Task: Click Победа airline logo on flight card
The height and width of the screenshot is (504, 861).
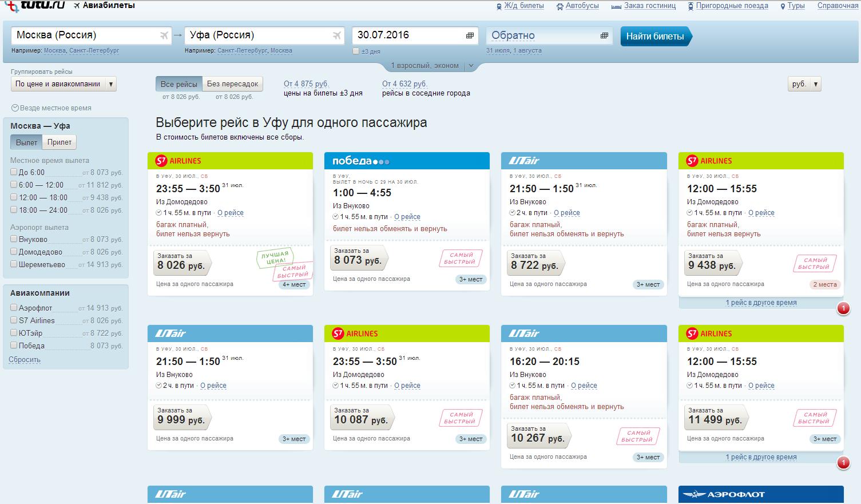Action: [x=361, y=161]
